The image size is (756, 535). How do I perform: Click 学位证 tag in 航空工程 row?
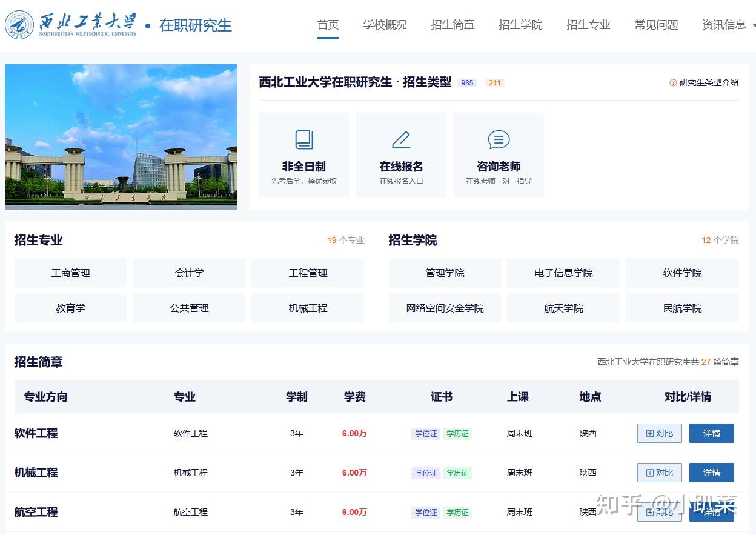[x=426, y=513]
